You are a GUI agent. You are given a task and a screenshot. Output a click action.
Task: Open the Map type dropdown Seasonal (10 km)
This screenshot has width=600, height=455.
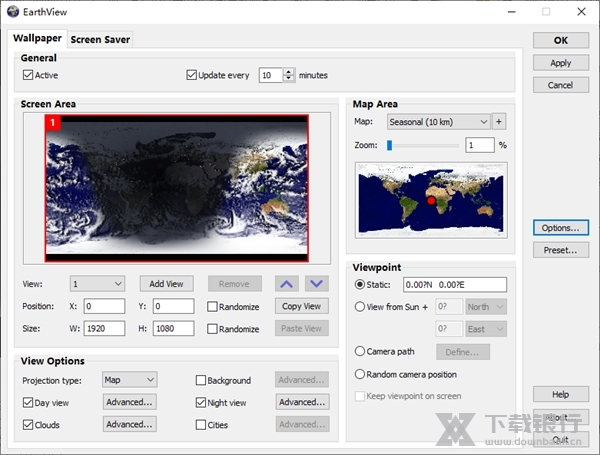pyautogui.click(x=439, y=122)
